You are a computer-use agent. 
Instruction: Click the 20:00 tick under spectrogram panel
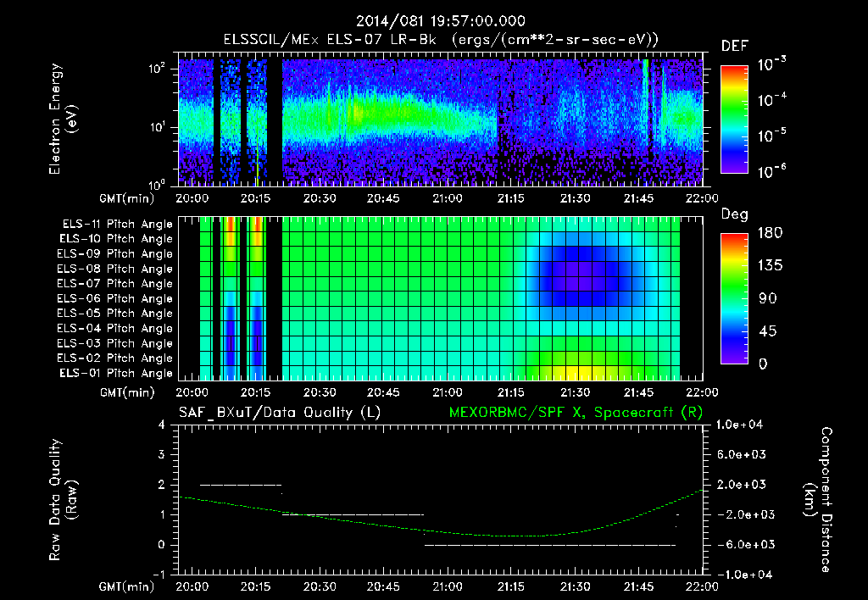[192, 198]
